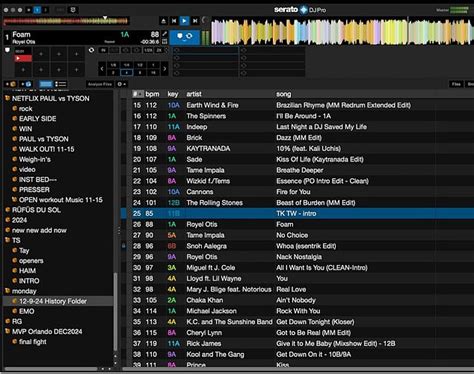Click the blue play button on deck 1

point(184,21)
